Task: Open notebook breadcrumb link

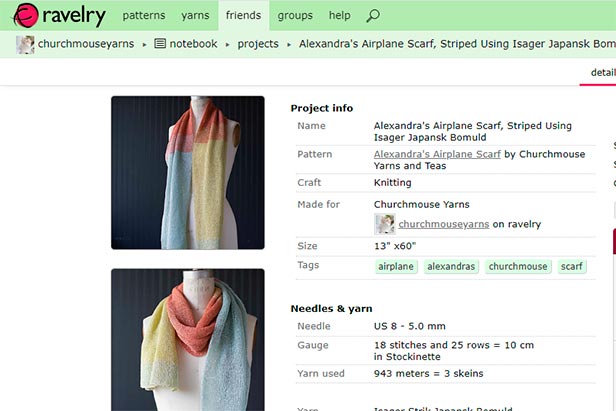Action: pyautogui.click(x=193, y=44)
